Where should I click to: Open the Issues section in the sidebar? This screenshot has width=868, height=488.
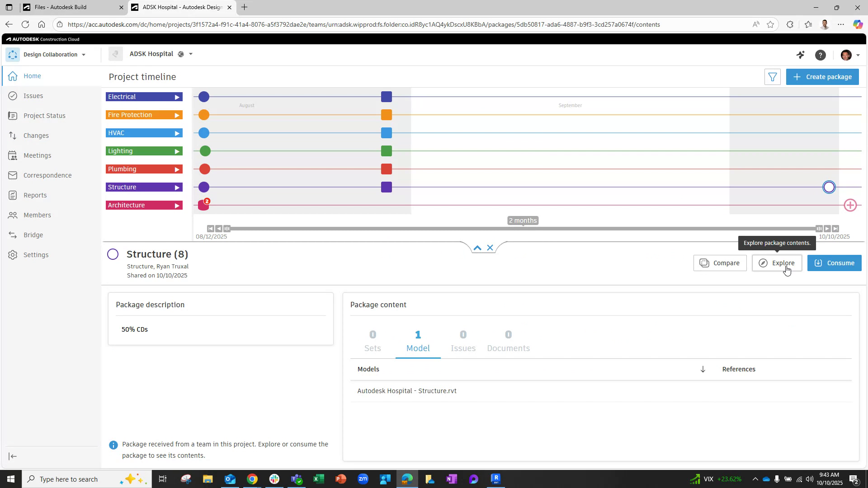pyautogui.click(x=33, y=96)
